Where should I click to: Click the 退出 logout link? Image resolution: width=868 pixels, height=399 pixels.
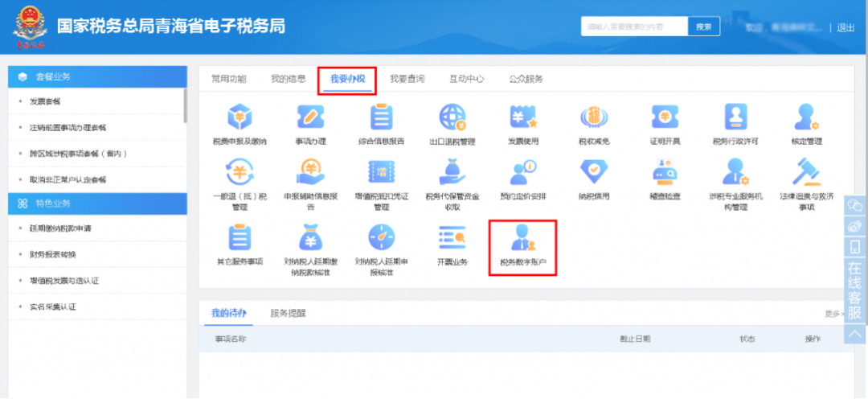[x=845, y=27]
